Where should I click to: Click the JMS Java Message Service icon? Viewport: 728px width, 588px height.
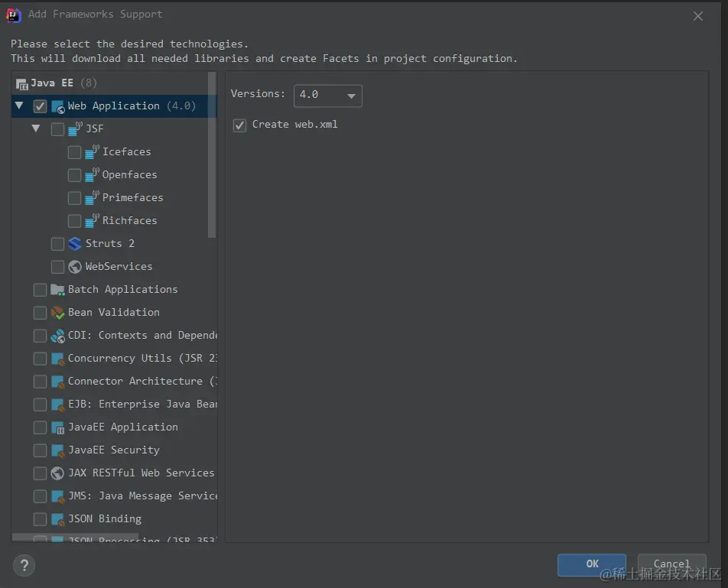(x=57, y=496)
